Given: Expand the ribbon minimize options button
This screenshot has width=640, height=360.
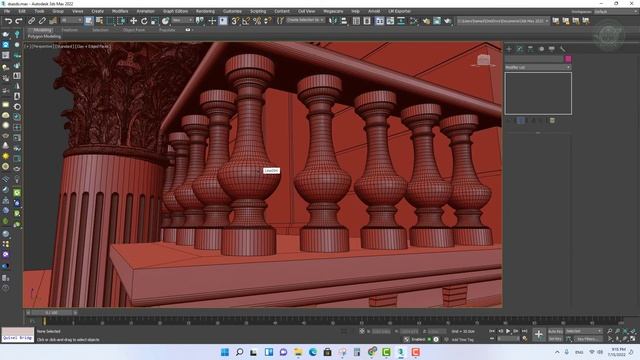Looking at the screenshot, I should (x=188, y=30).
